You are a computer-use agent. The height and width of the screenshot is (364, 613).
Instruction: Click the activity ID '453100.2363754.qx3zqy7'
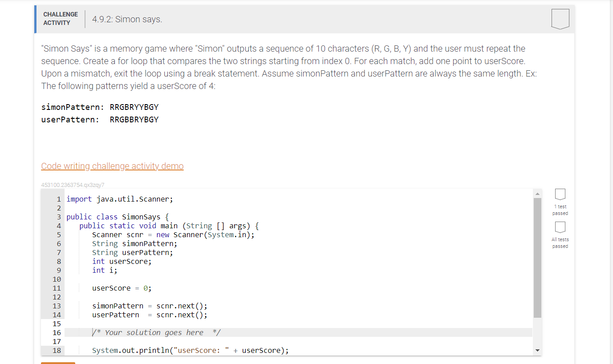(73, 185)
